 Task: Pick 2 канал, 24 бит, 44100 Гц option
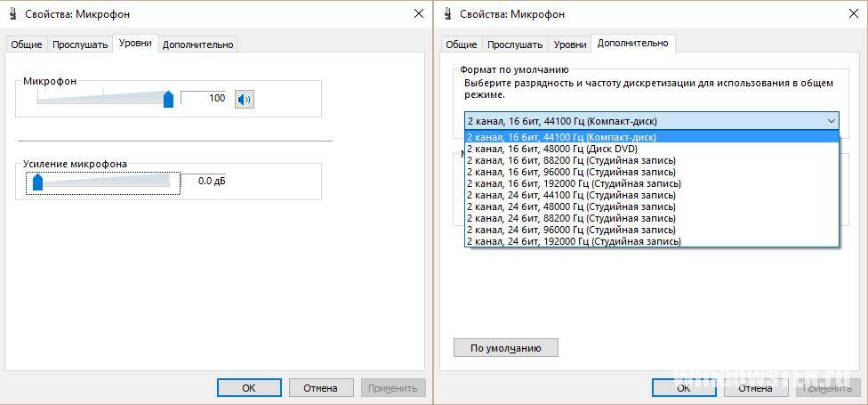coord(570,195)
